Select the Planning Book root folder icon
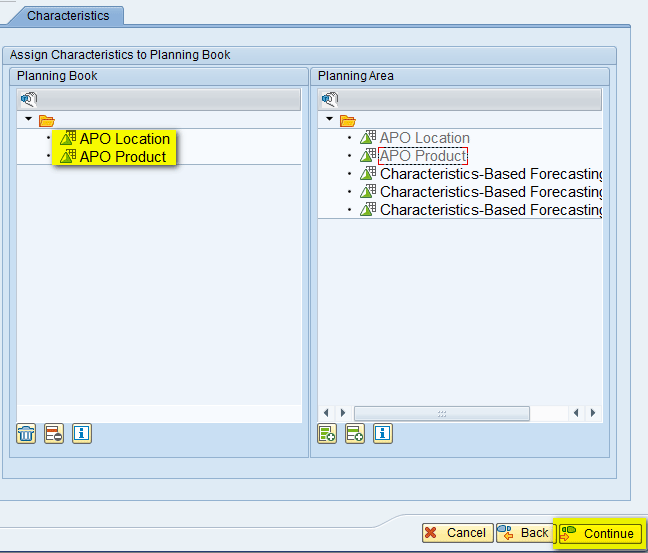648x553 pixels. click(47, 121)
